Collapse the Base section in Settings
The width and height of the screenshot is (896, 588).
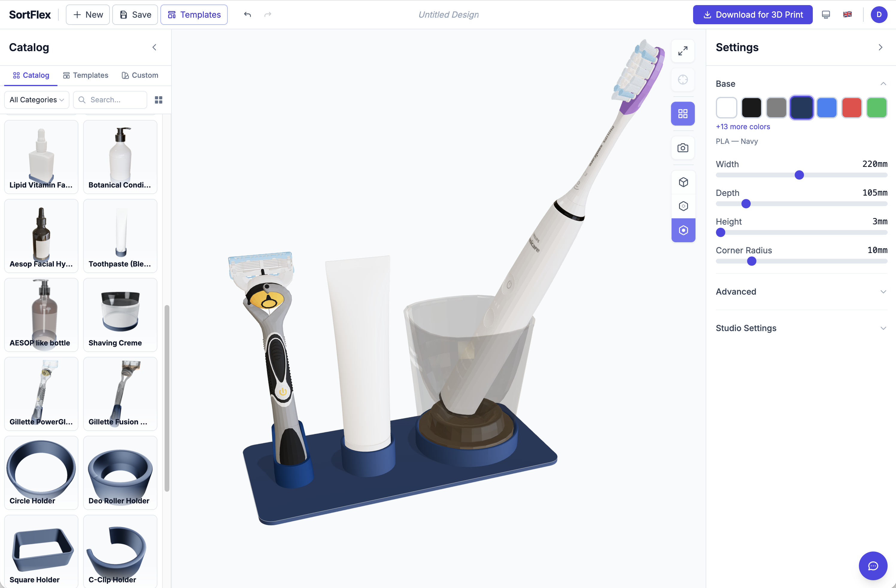coord(883,83)
